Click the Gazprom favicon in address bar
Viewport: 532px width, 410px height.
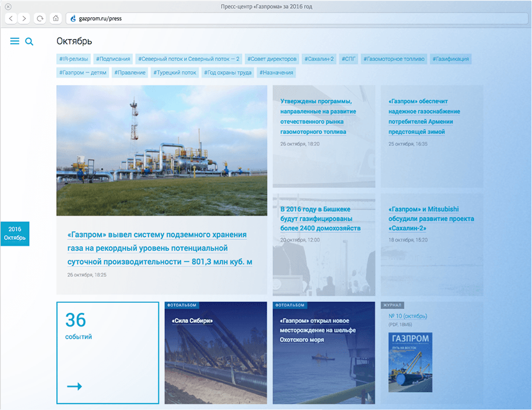point(73,18)
